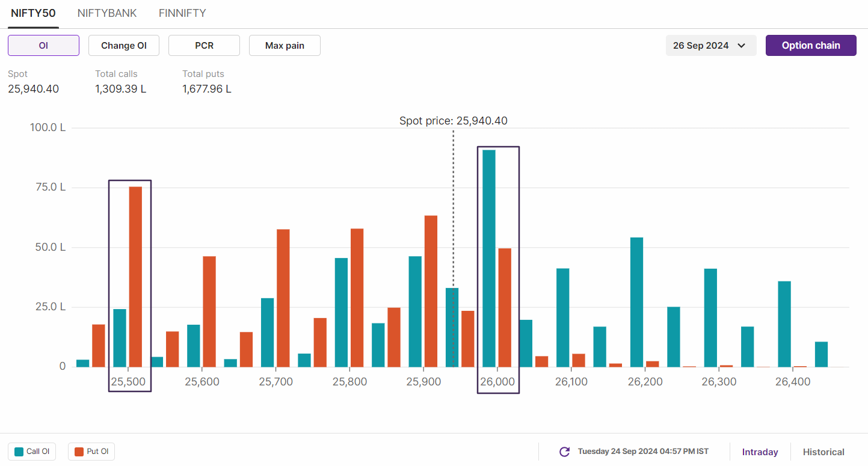Click the Total puts value 1,677.96 L
This screenshot has height=466, width=868.
[x=207, y=89]
